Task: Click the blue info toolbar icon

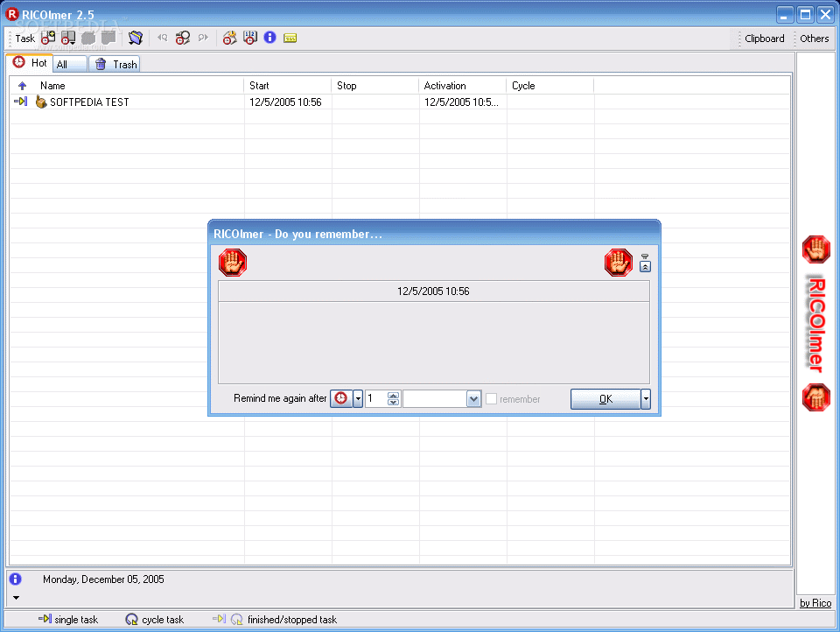Action: coord(270,38)
